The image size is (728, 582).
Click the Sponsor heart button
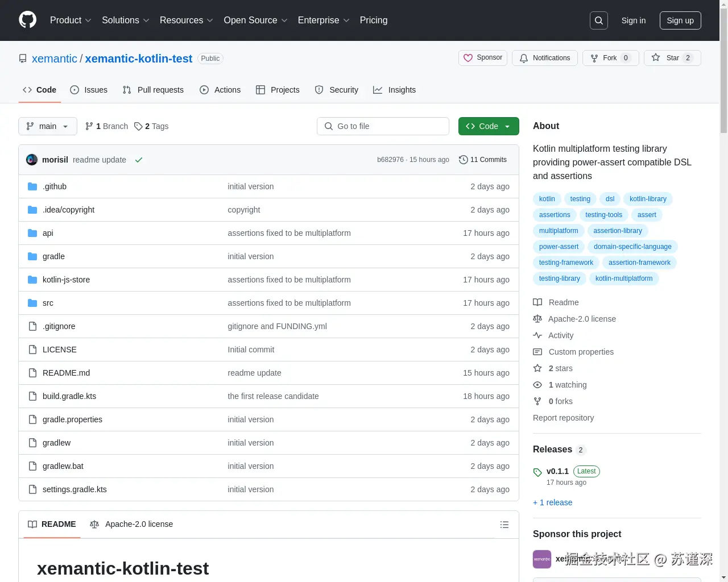tap(483, 58)
